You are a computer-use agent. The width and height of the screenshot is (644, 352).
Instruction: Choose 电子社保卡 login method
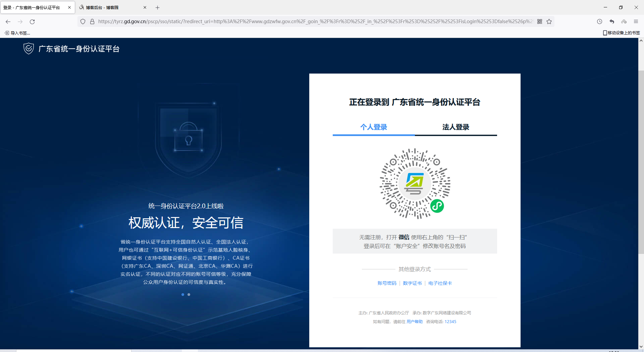click(440, 283)
